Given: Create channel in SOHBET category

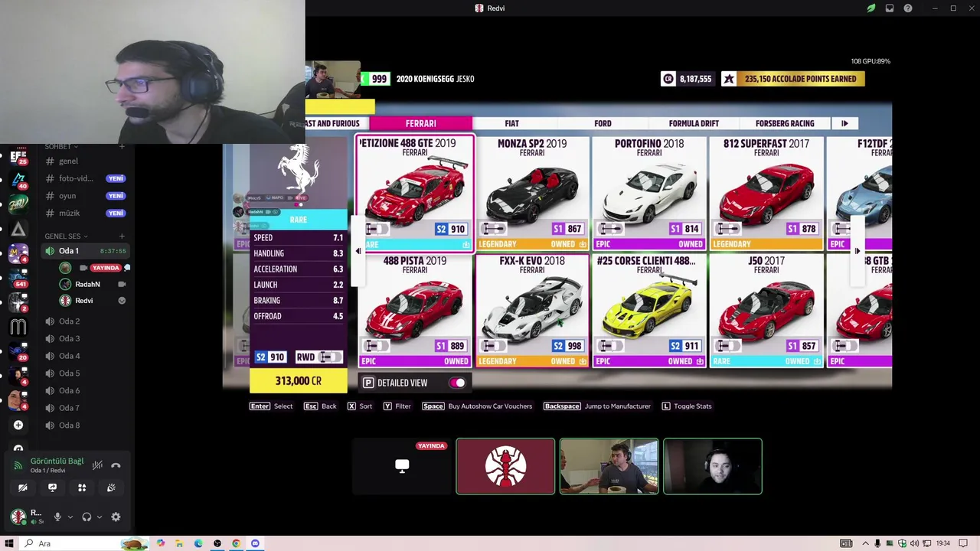Looking at the screenshot, I should tap(122, 146).
